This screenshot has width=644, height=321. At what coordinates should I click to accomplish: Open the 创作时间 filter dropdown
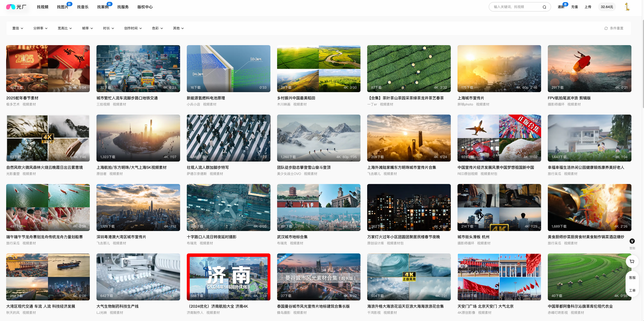pyautogui.click(x=133, y=28)
